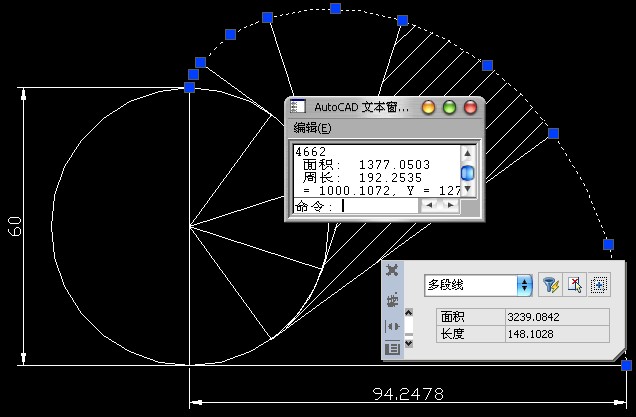Close the properties palette with X icon
The image size is (636, 417).
pos(392,270)
